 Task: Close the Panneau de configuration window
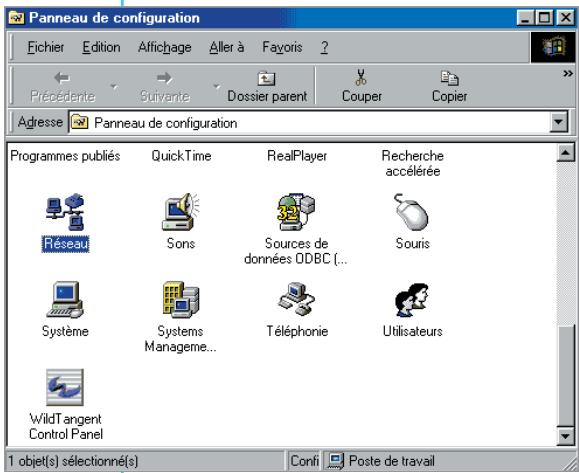(565, 18)
